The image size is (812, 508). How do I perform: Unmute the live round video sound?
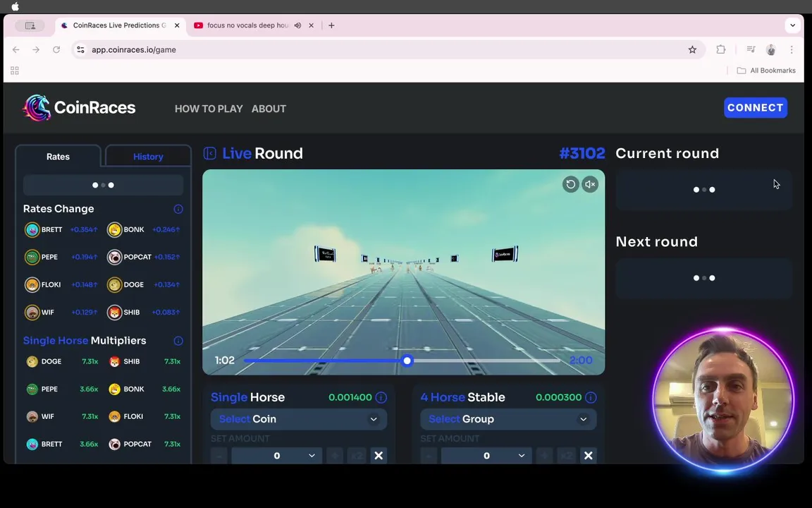pos(590,184)
